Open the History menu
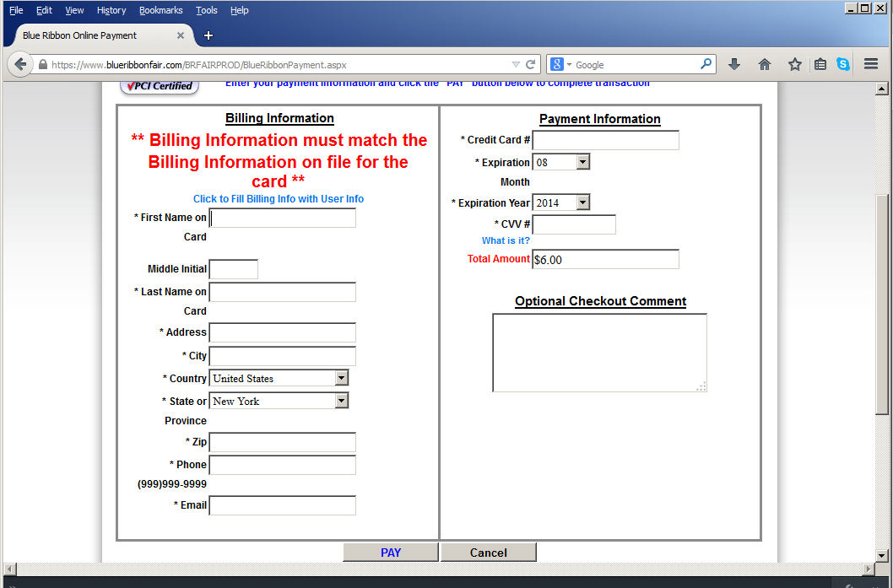 click(111, 10)
